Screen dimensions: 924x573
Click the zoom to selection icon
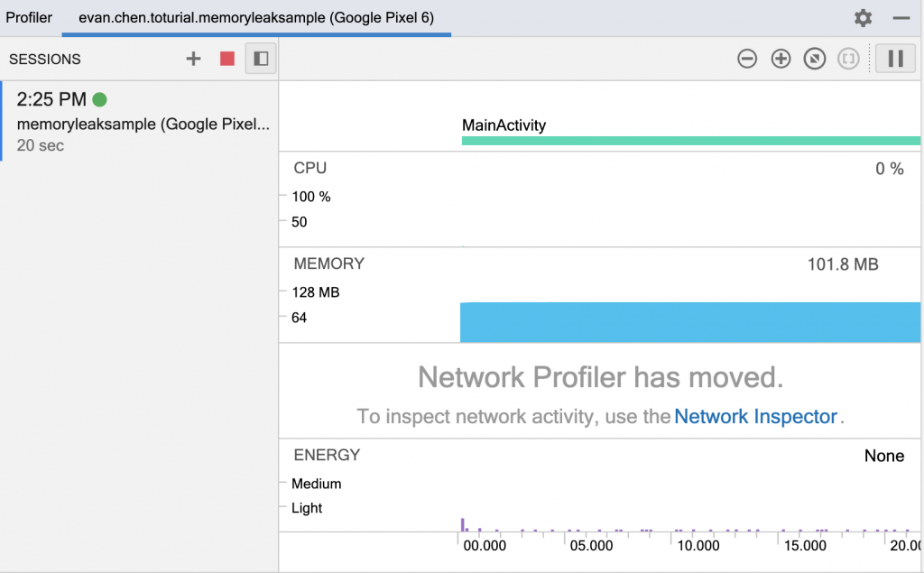(x=848, y=59)
